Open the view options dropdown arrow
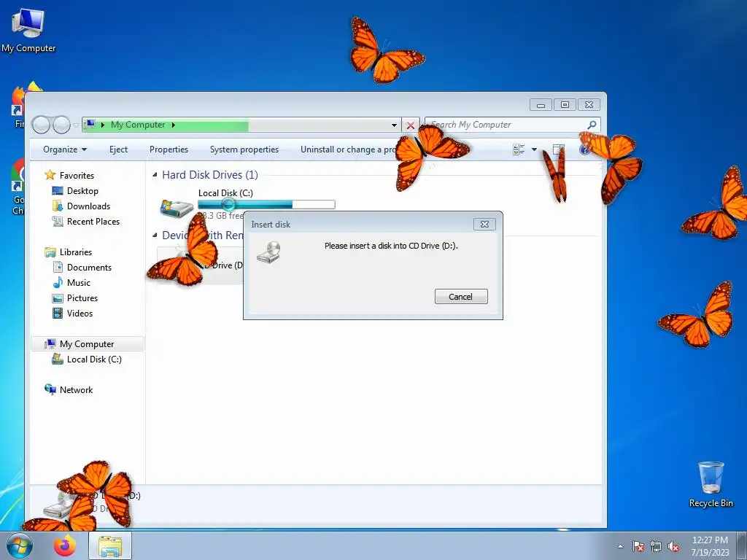This screenshot has width=747, height=560. point(534,149)
